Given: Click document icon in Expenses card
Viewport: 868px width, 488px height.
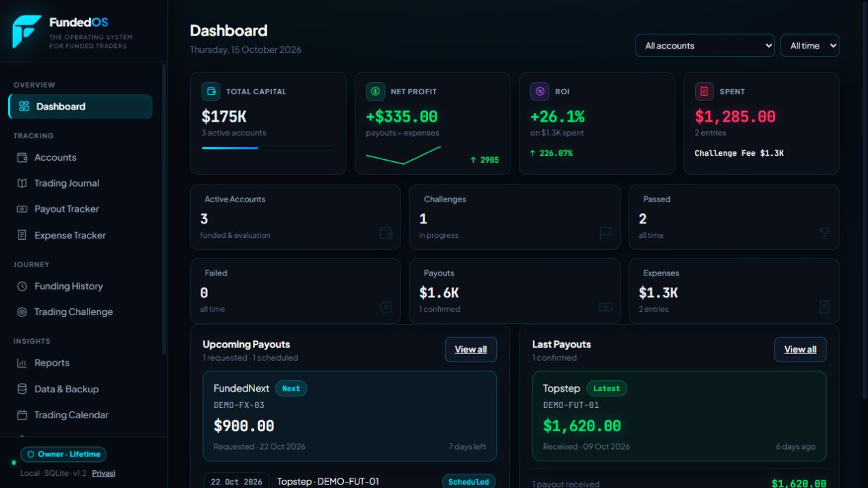Looking at the screenshot, I should tap(824, 307).
